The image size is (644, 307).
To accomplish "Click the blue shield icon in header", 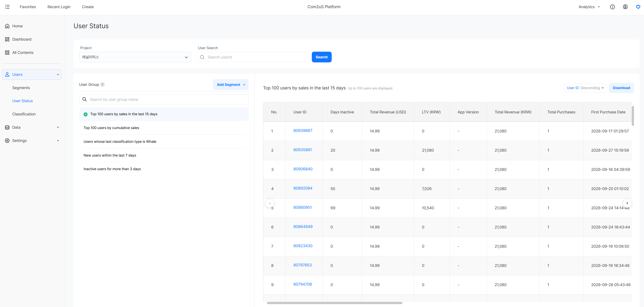I will click(x=638, y=7).
